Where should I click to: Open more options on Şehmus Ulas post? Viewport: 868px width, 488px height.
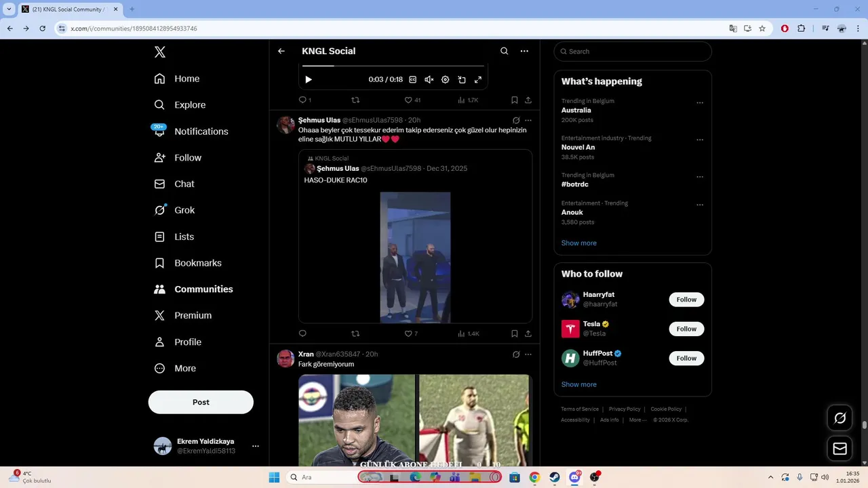point(528,120)
